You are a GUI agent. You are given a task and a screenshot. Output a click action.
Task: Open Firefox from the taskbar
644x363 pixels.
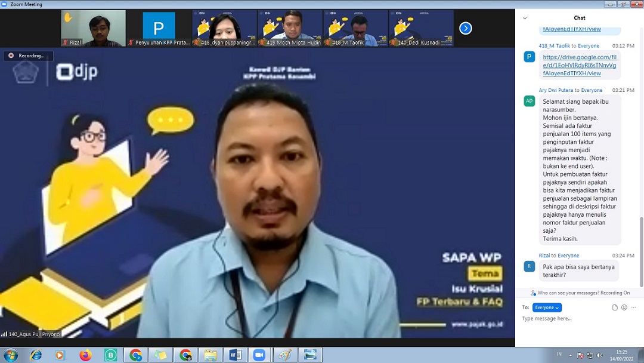[x=85, y=355]
